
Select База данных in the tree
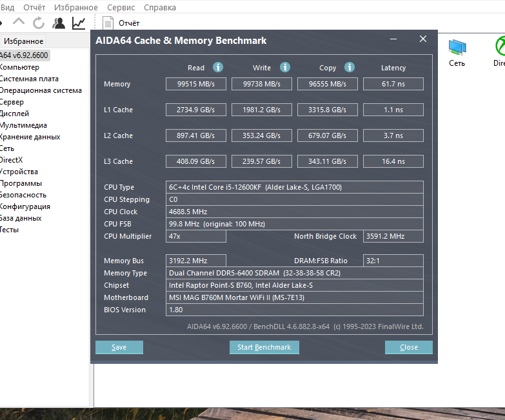click(x=21, y=218)
